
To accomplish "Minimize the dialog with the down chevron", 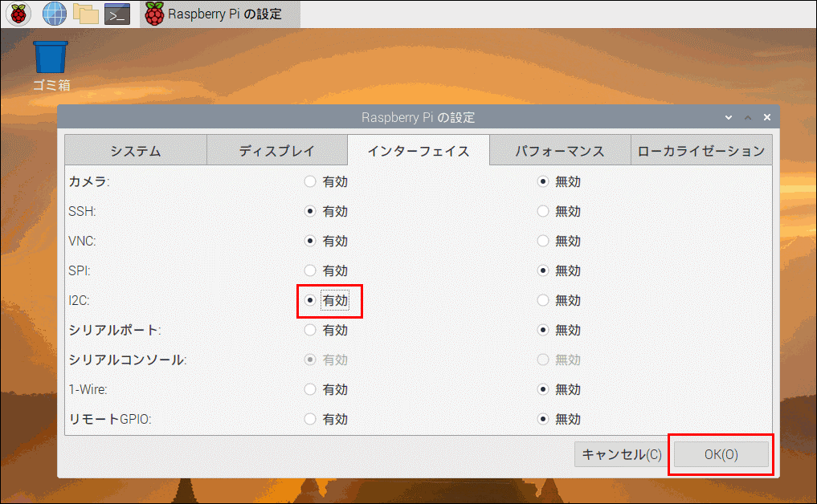I will (729, 118).
